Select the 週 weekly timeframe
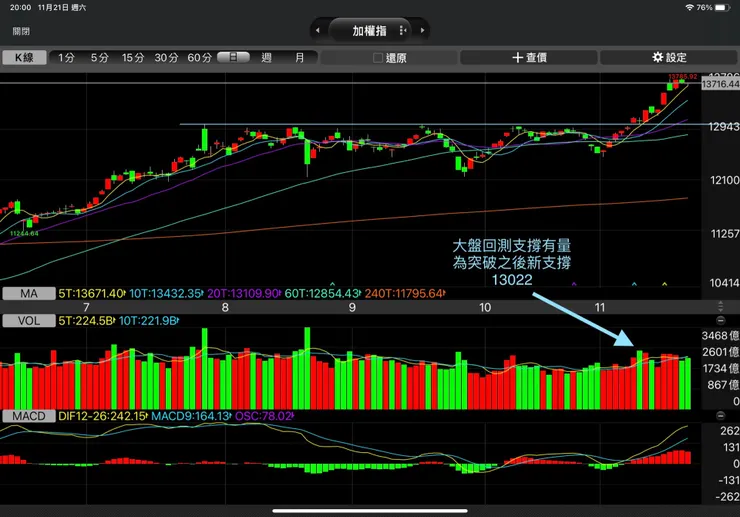This screenshot has height=517, width=740. point(267,58)
